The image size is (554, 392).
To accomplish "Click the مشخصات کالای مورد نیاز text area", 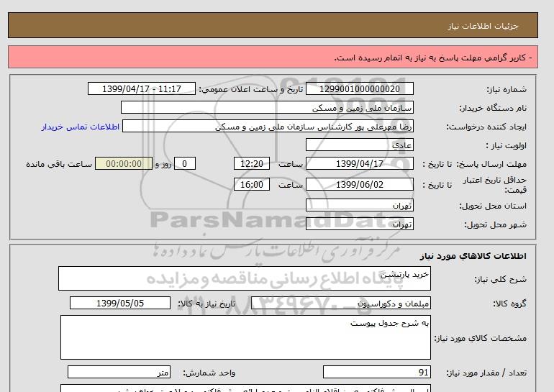I will [x=245, y=337].
